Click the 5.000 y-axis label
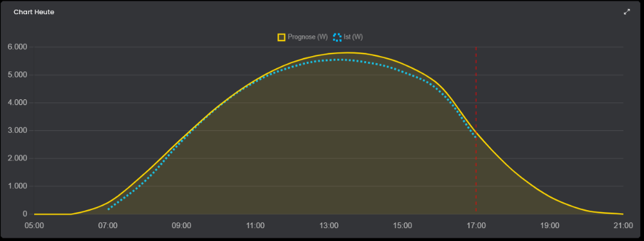 [x=17, y=75]
